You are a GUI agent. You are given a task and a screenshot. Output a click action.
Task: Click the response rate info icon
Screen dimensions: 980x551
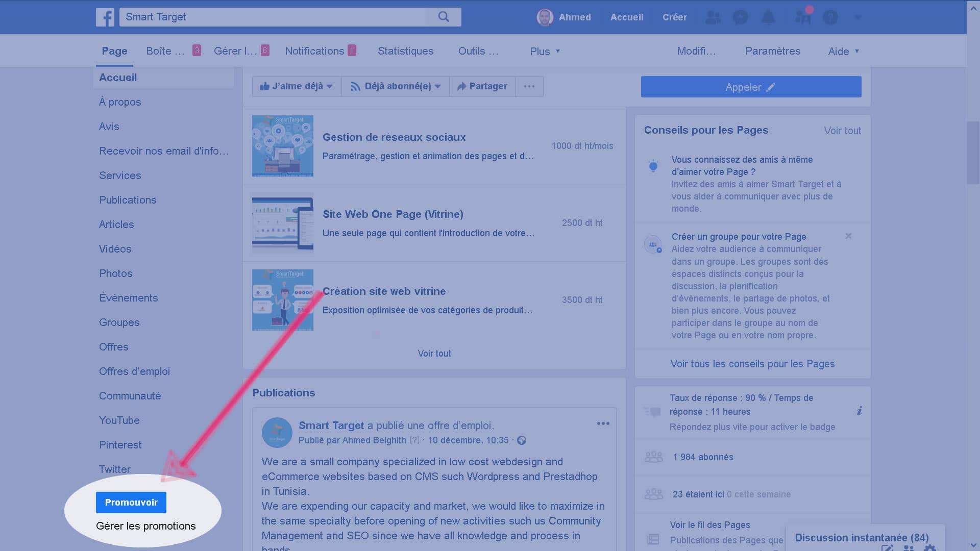point(860,411)
